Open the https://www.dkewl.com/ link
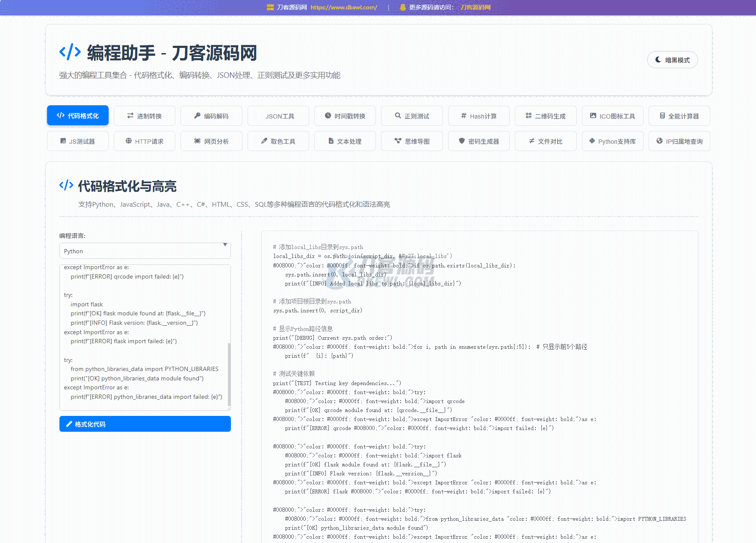The height and width of the screenshot is (543, 756). pyautogui.click(x=343, y=7)
